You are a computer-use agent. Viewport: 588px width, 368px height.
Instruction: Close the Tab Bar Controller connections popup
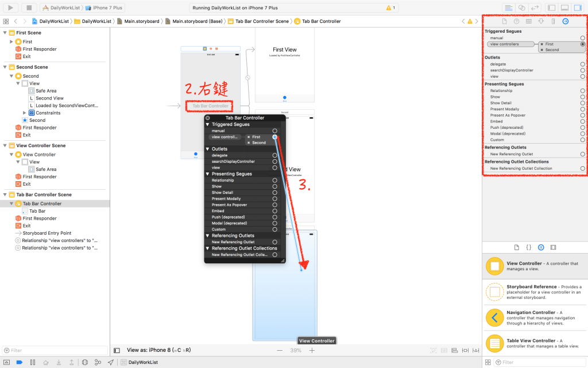(x=207, y=118)
